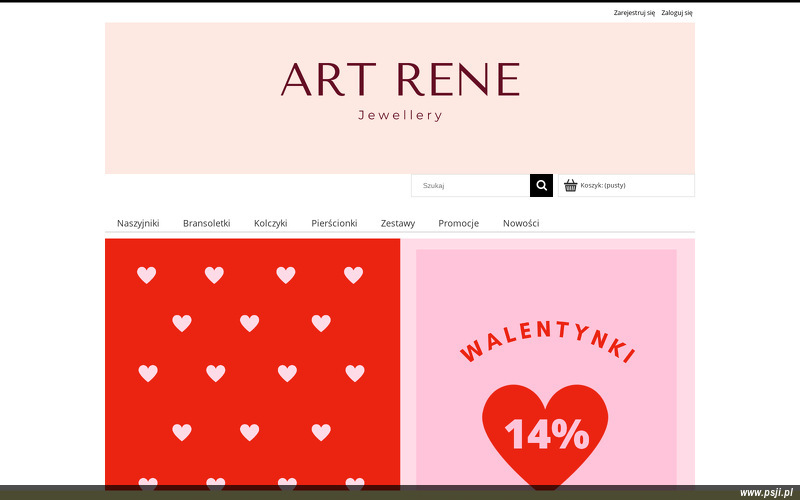Open the Zestawy category
The image size is (800, 500).
[398, 223]
